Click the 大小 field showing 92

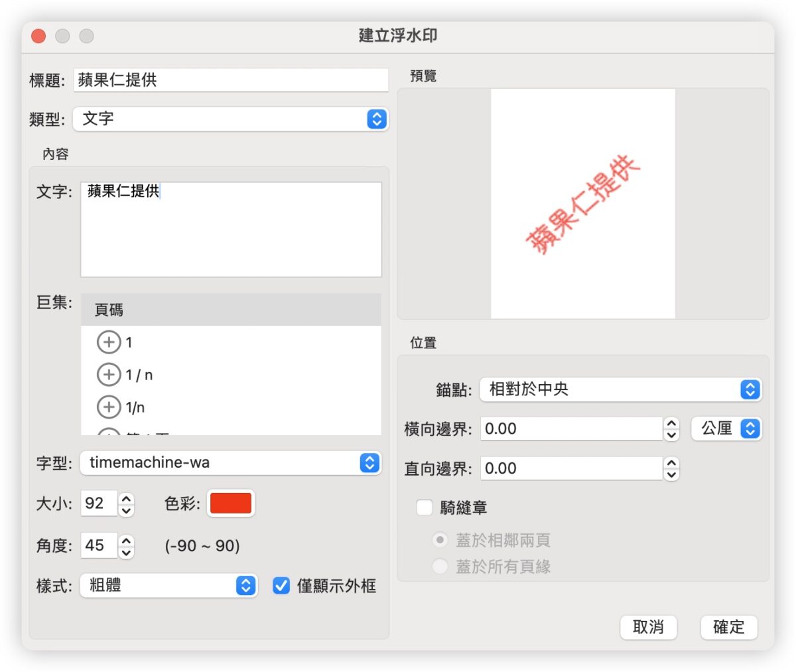point(99,504)
